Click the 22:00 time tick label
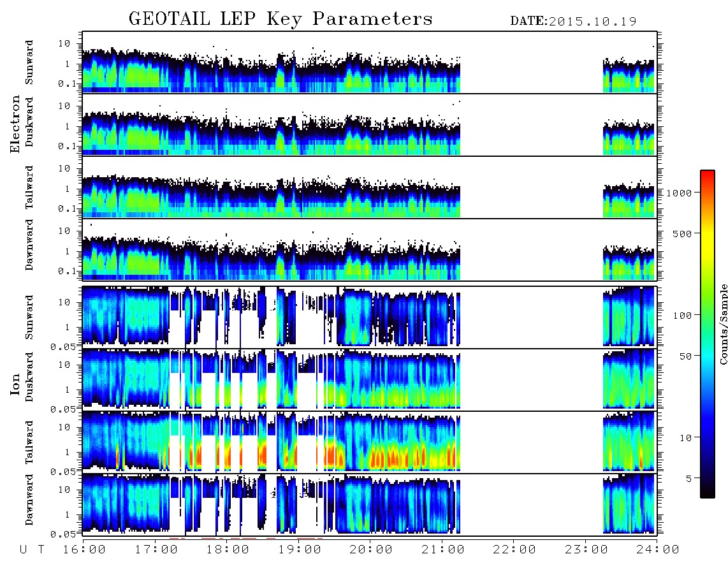 pyautogui.click(x=514, y=550)
